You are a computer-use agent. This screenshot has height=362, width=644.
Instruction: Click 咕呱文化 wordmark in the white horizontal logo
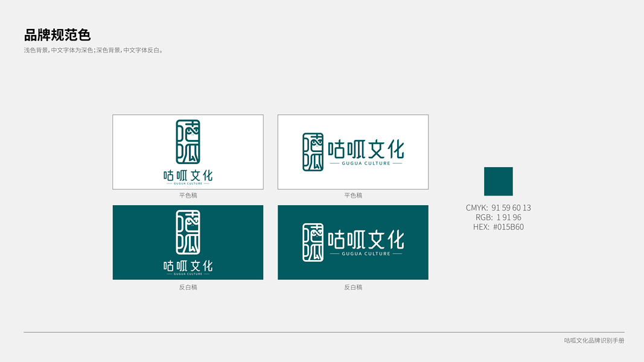pyautogui.click(x=366, y=150)
